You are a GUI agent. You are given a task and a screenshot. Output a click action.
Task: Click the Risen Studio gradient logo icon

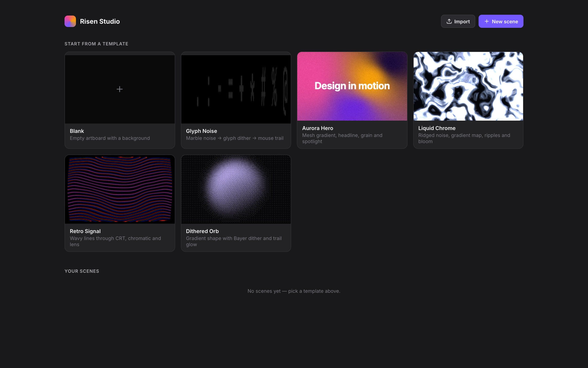(70, 21)
